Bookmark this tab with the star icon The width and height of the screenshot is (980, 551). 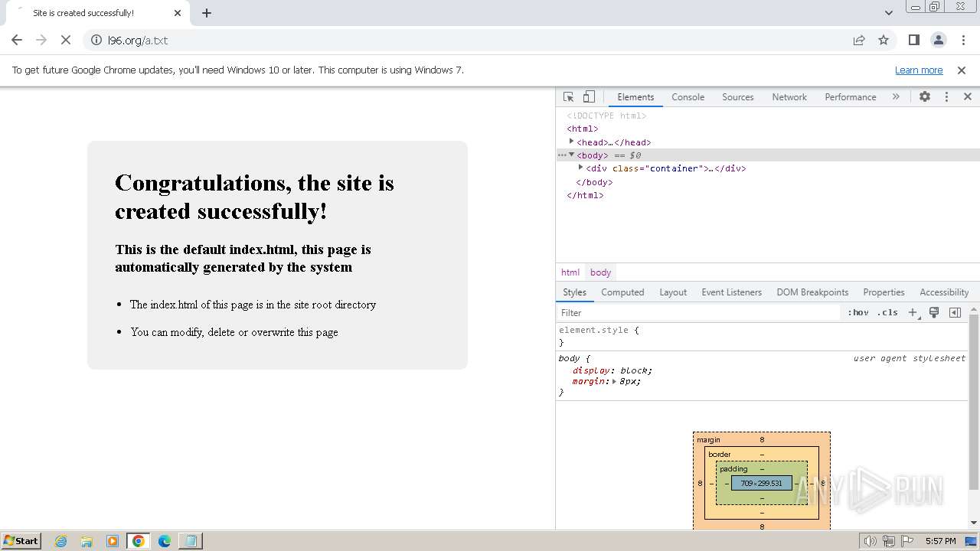[x=884, y=40]
